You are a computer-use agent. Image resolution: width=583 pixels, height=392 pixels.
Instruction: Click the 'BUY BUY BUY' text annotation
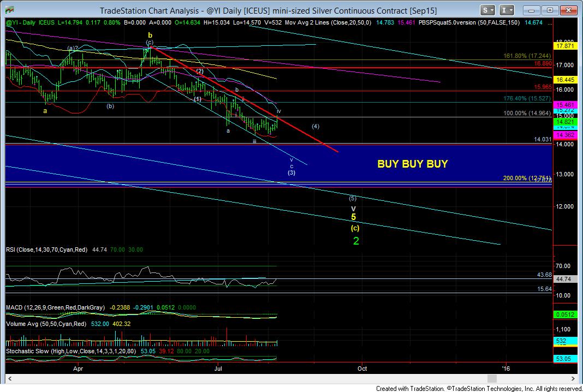pyautogui.click(x=412, y=164)
